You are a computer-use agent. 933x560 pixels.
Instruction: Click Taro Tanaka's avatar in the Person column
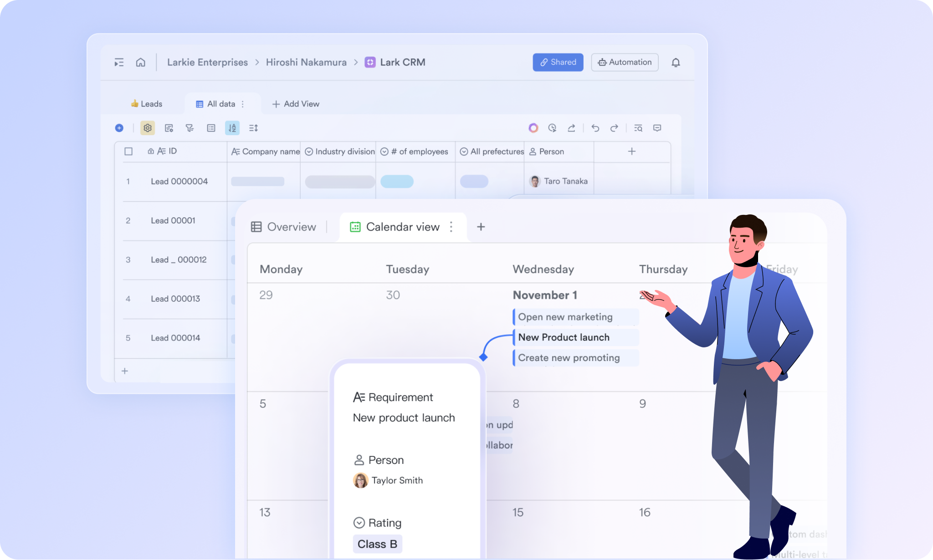click(x=535, y=181)
